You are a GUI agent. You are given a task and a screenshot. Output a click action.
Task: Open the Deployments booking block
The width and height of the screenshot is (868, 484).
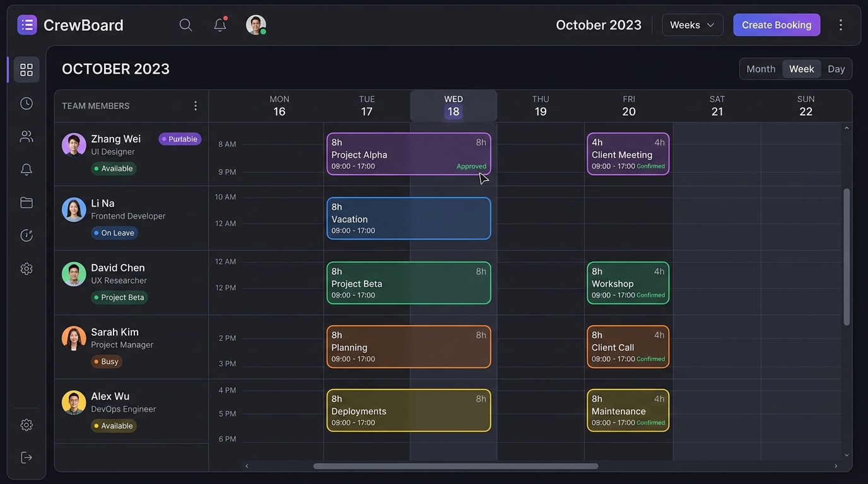(x=409, y=410)
